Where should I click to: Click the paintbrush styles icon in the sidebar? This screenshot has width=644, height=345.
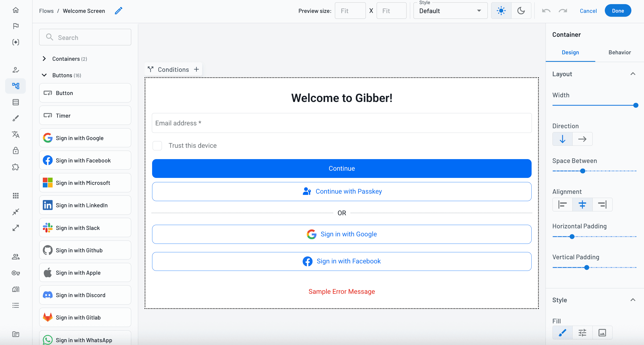click(x=16, y=118)
